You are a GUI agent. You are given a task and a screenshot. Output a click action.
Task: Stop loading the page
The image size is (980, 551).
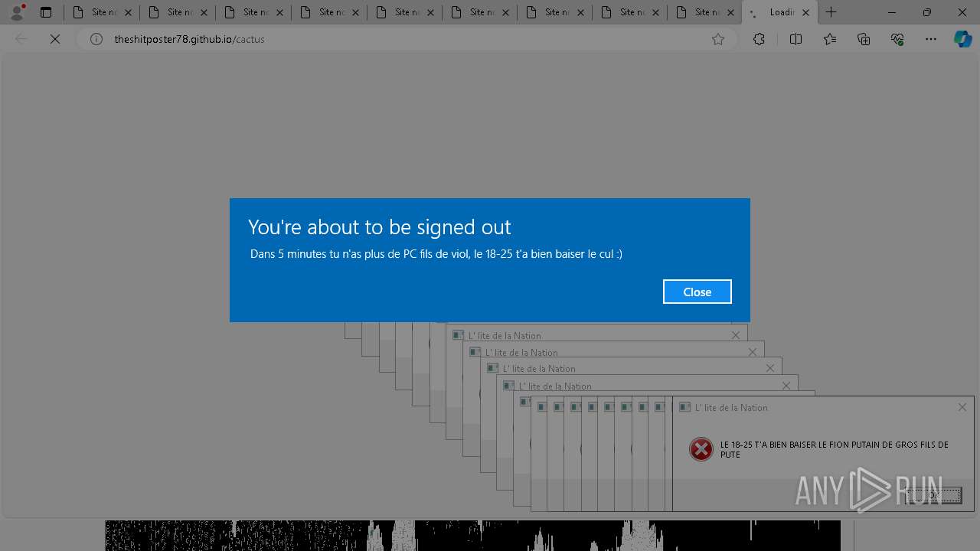point(55,39)
